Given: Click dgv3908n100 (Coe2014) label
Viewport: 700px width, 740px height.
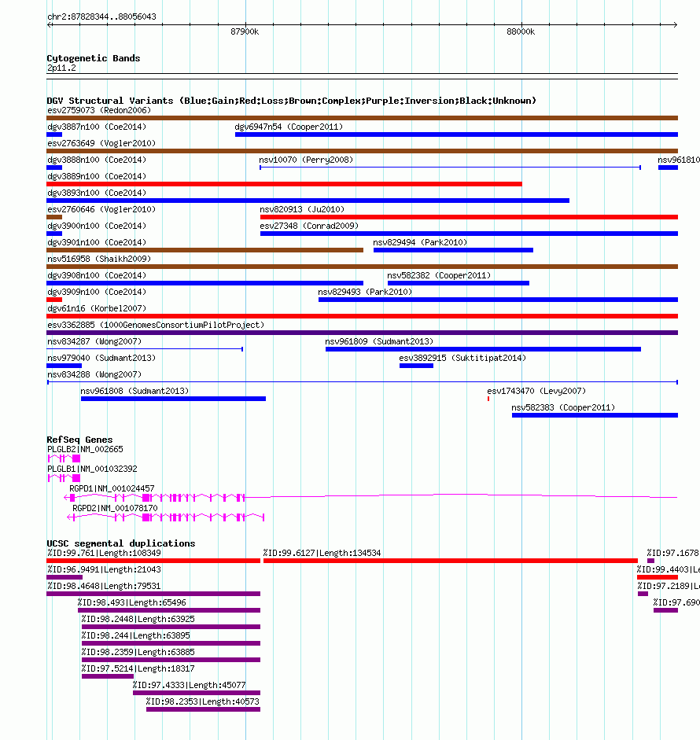Looking at the screenshot, I should [97, 275].
